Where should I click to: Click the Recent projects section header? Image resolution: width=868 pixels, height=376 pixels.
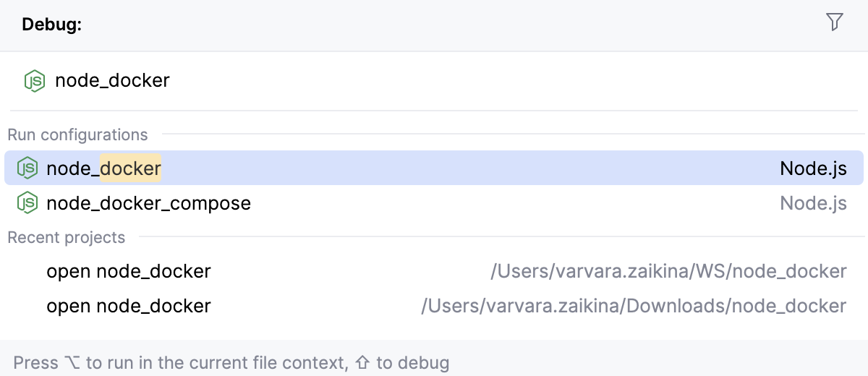[x=66, y=238]
